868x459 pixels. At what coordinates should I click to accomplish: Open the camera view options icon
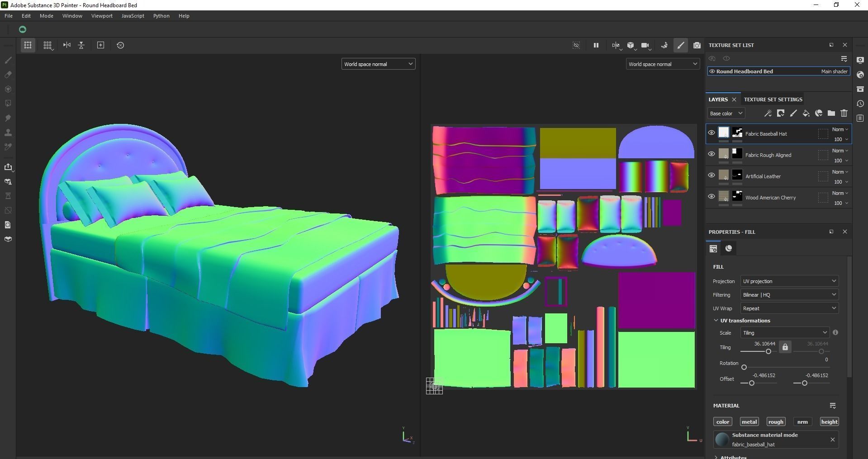(645, 45)
